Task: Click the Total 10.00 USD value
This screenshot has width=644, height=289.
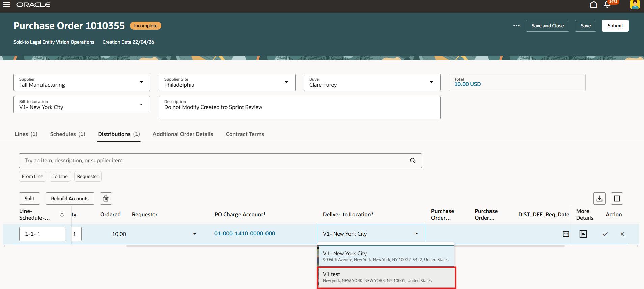Action: 468,84
